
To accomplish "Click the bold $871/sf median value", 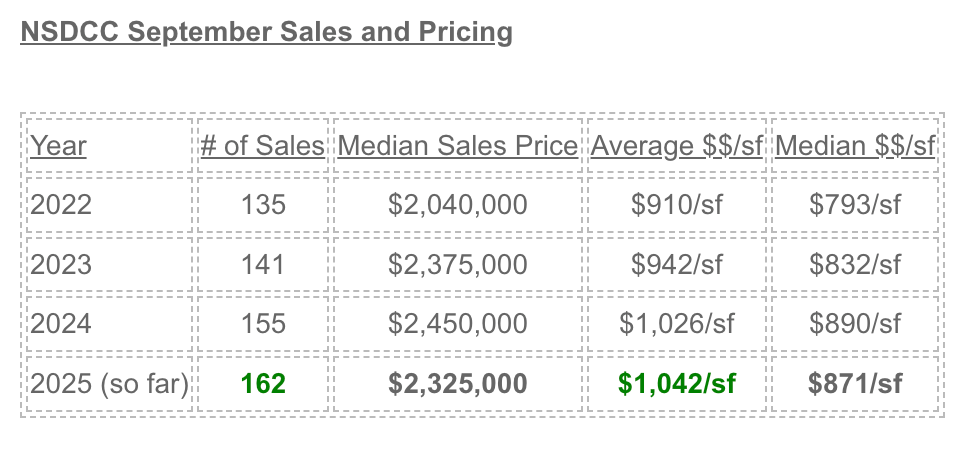I will (x=855, y=383).
